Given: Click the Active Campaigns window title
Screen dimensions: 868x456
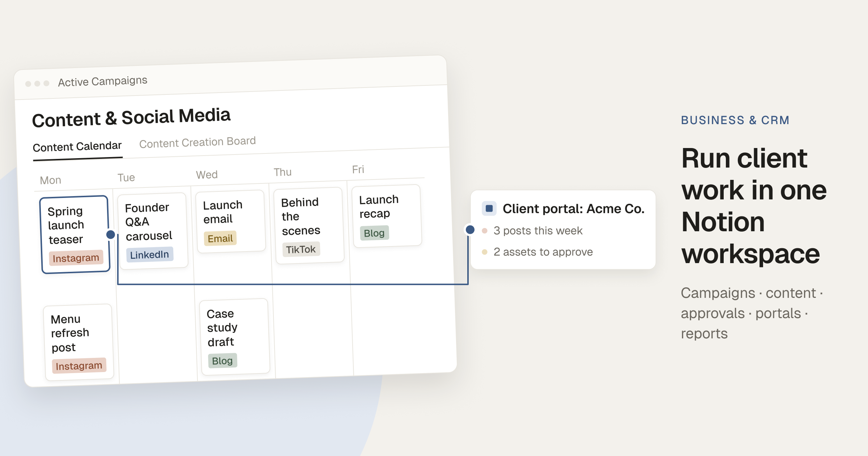Looking at the screenshot, I should click(103, 81).
